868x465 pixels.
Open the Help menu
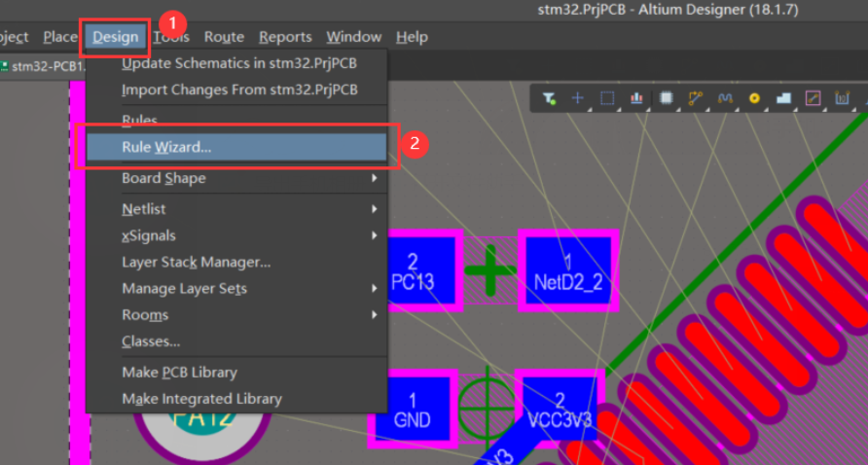click(x=412, y=37)
